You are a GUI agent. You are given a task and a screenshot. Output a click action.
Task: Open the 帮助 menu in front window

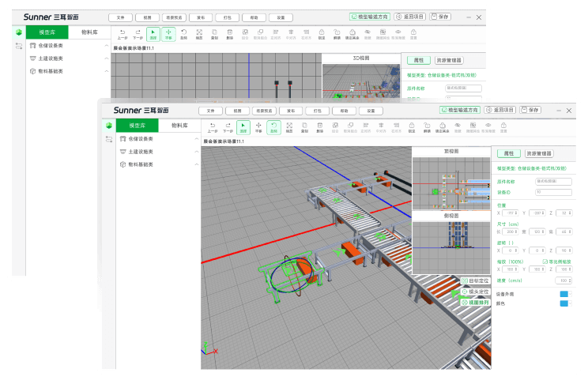point(345,111)
